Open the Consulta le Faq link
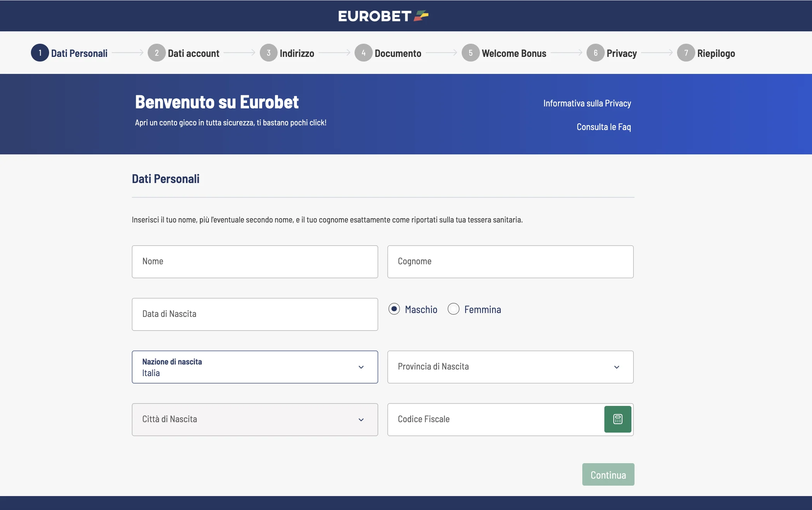 (x=604, y=127)
